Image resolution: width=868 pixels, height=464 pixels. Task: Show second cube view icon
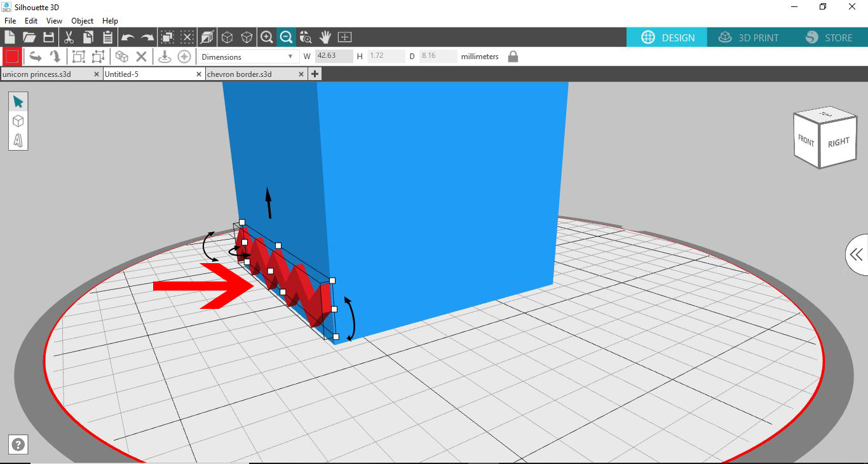247,37
